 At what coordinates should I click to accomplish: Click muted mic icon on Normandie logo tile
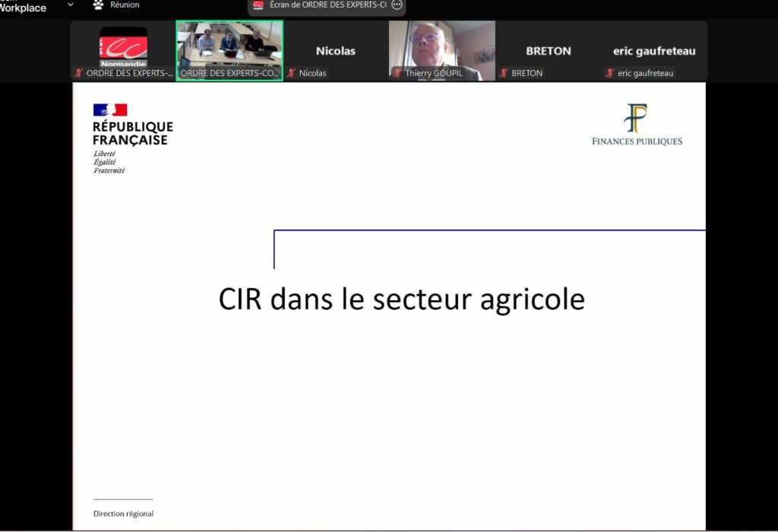78,74
